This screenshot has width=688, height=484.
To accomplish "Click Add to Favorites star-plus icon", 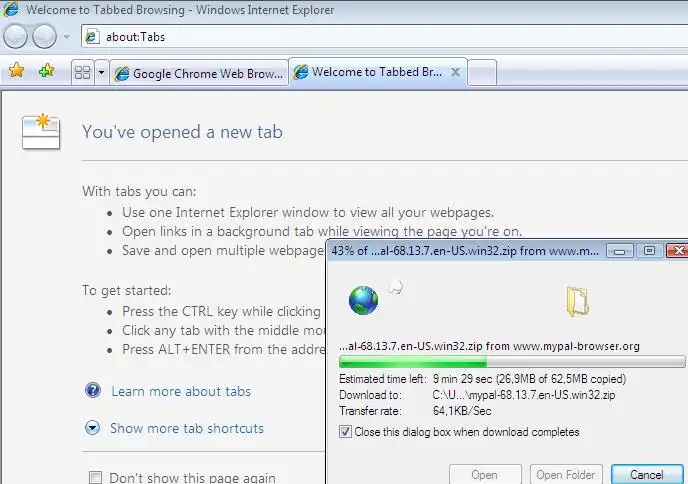I will [47, 71].
